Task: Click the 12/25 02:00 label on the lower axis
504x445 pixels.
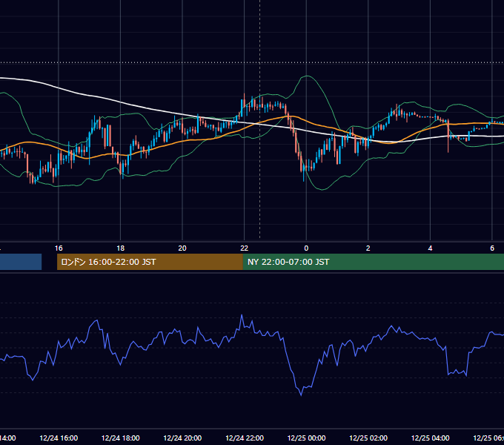Action: 368,438
